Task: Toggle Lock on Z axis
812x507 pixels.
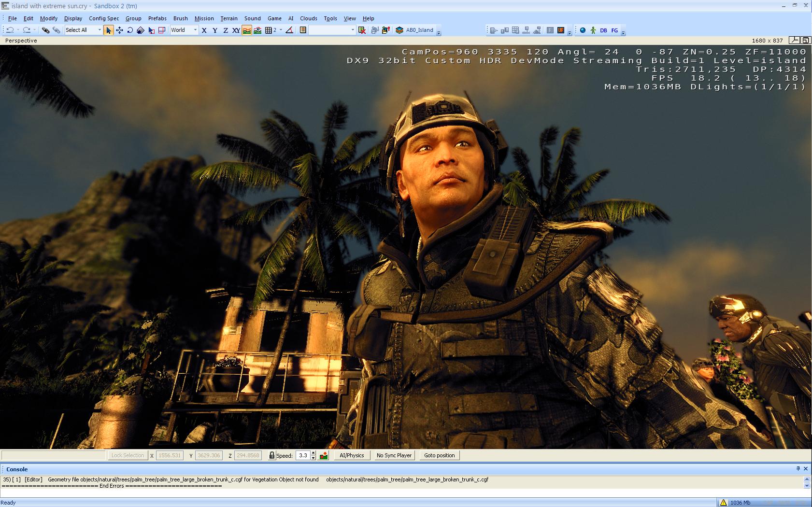Action: [x=226, y=30]
